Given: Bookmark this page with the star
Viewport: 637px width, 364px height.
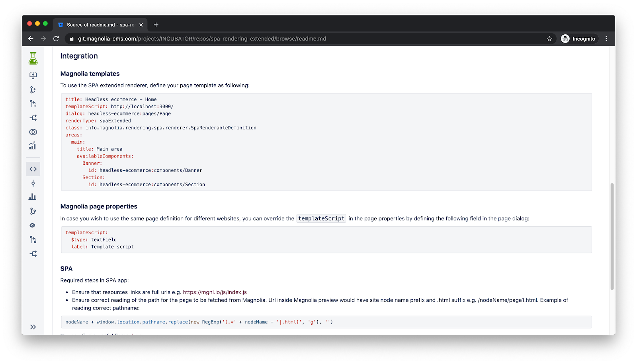Looking at the screenshot, I should pos(549,39).
